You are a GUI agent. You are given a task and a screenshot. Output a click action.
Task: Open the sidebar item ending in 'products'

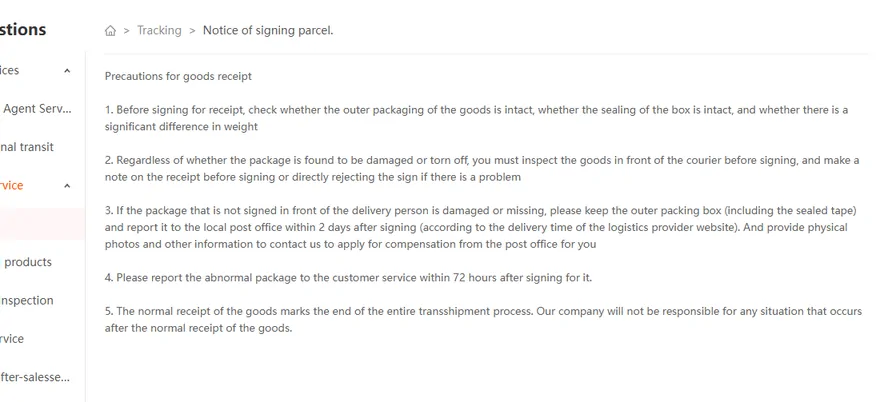28,262
